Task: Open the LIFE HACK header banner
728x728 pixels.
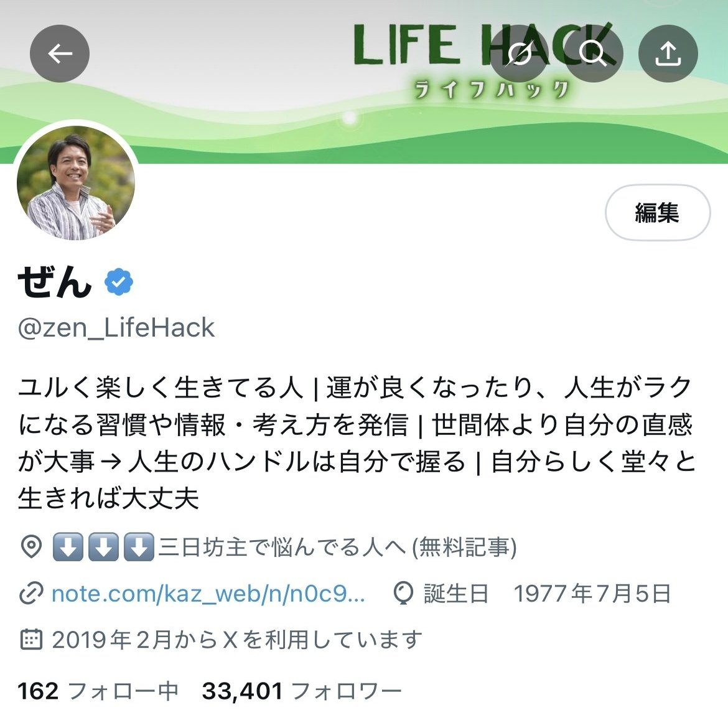Action: [x=364, y=82]
